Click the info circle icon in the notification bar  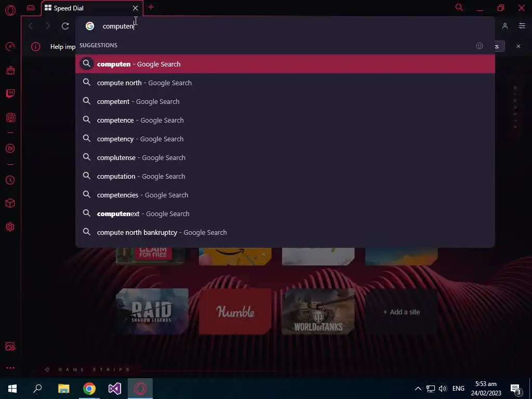[x=36, y=46]
